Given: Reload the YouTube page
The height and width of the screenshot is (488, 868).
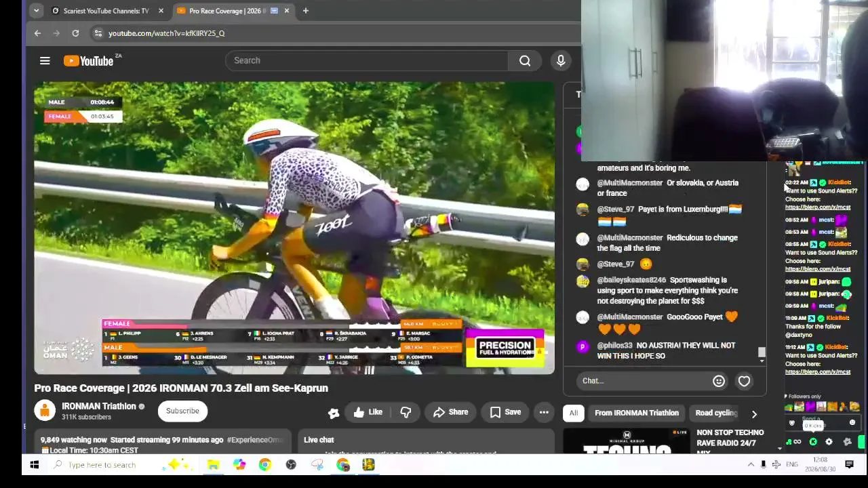Looking at the screenshot, I should tap(75, 33).
